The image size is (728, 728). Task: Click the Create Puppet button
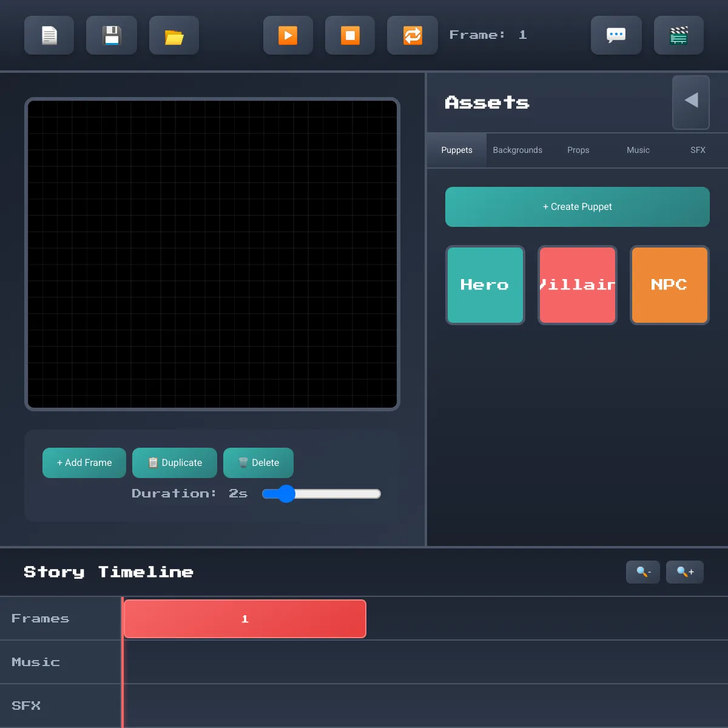point(578,207)
